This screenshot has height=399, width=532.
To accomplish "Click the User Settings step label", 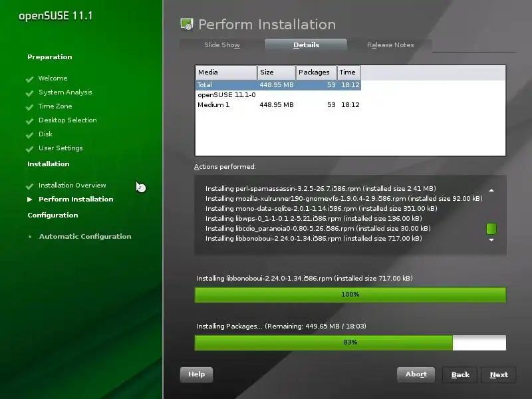I will tap(61, 148).
